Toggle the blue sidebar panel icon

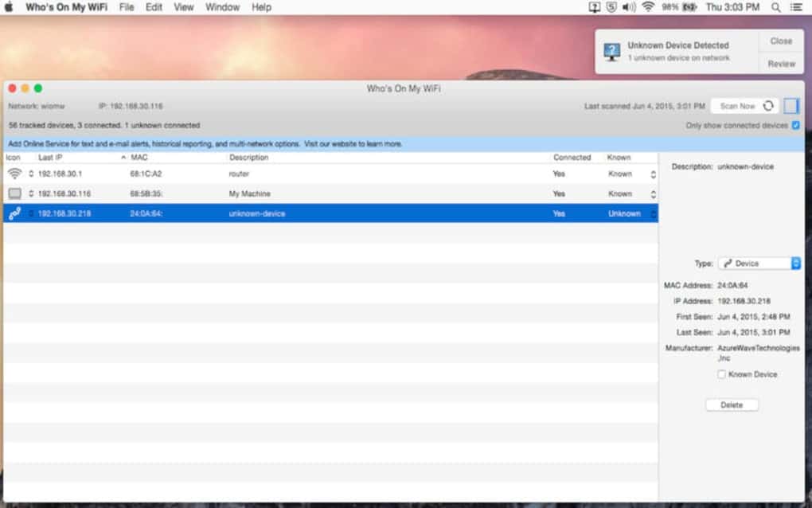(791, 106)
